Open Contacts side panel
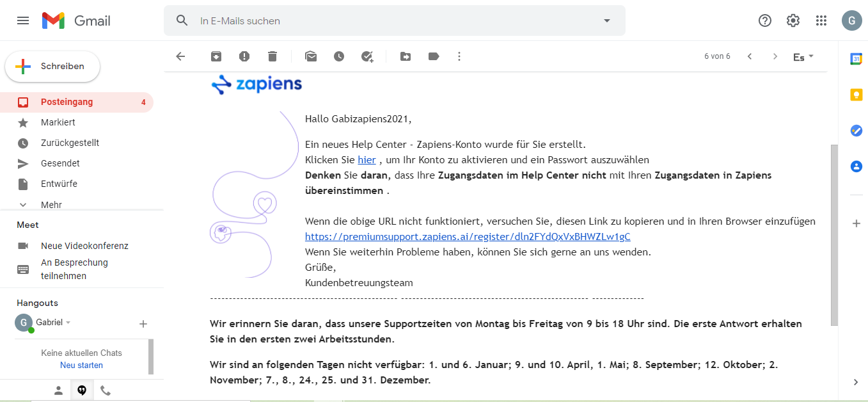Viewport: 868px width, 402px height. [x=856, y=166]
